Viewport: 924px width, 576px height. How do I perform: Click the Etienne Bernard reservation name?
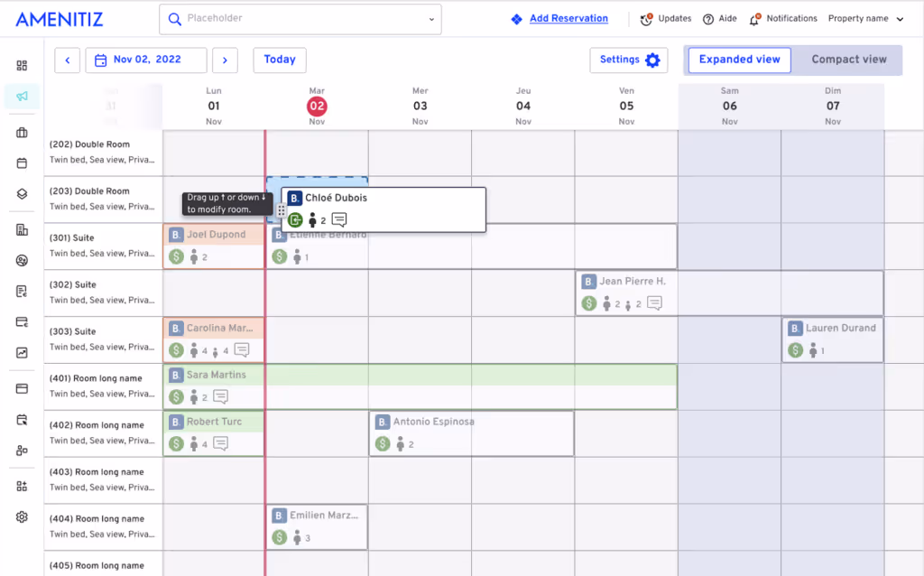[328, 236]
